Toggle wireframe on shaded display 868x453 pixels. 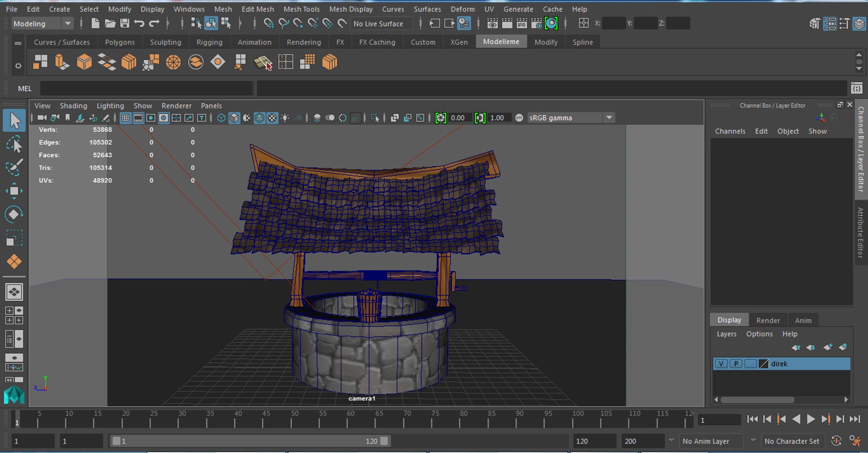[259, 118]
